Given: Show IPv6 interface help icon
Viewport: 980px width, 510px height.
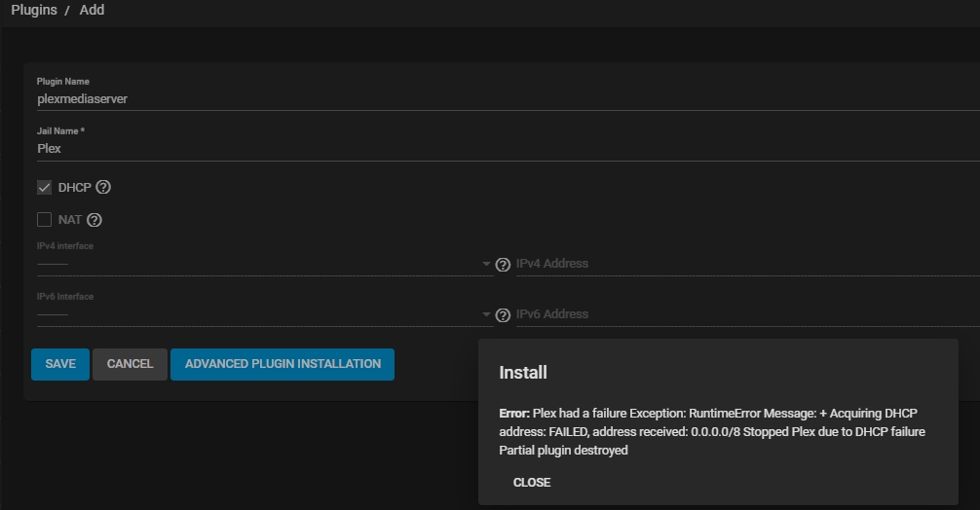Looking at the screenshot, I should (x=503, y=315).
